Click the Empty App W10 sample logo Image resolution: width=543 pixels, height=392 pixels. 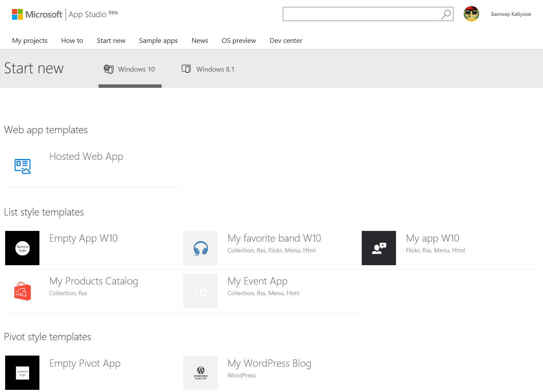pyautogui.click(x=22, y=248)
